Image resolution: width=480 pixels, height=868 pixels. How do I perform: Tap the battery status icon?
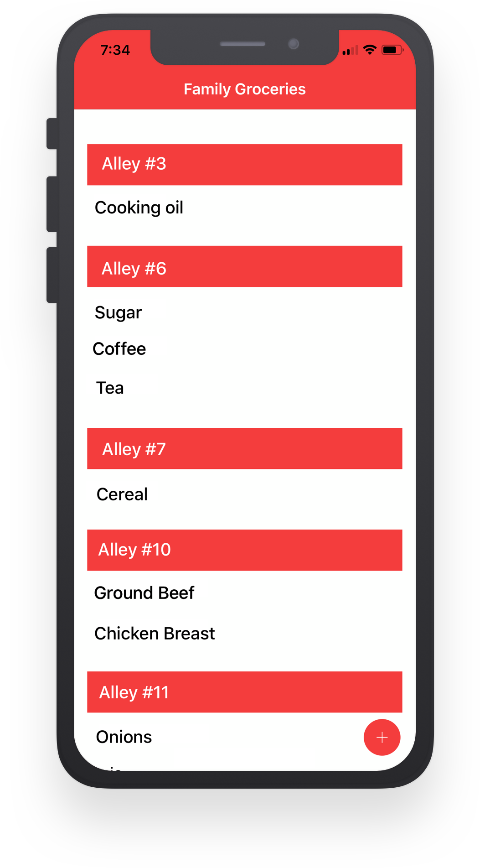tap(392, 50)
